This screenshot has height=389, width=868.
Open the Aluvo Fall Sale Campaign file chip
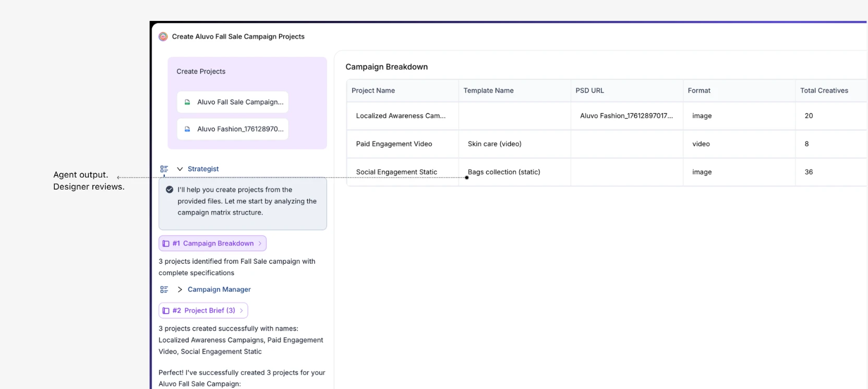point(233,102)
